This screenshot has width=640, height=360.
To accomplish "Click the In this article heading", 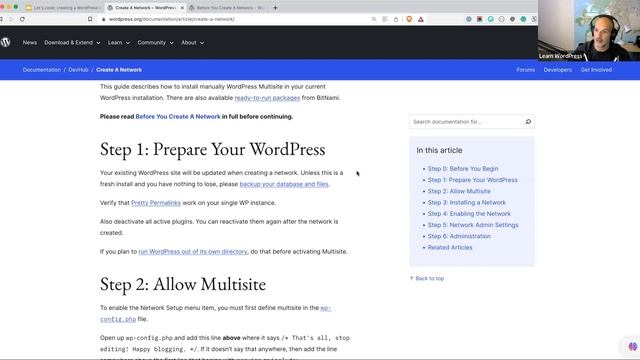I will click(439, 150).
